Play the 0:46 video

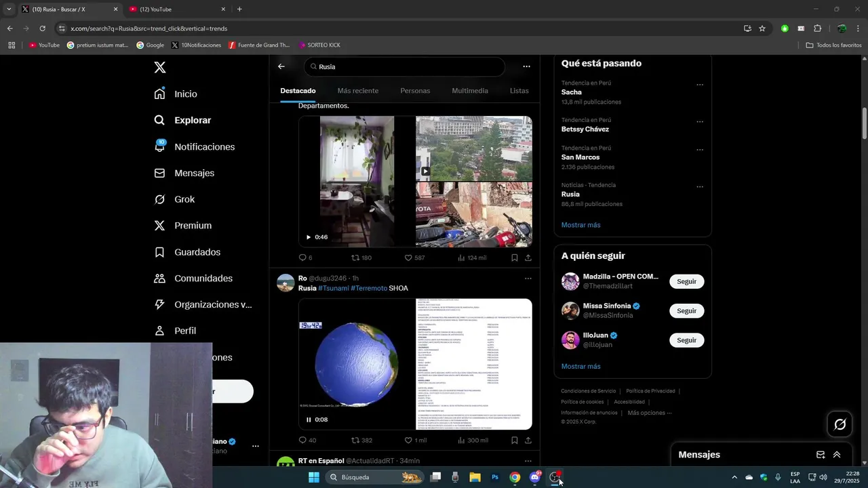(309, 237)
